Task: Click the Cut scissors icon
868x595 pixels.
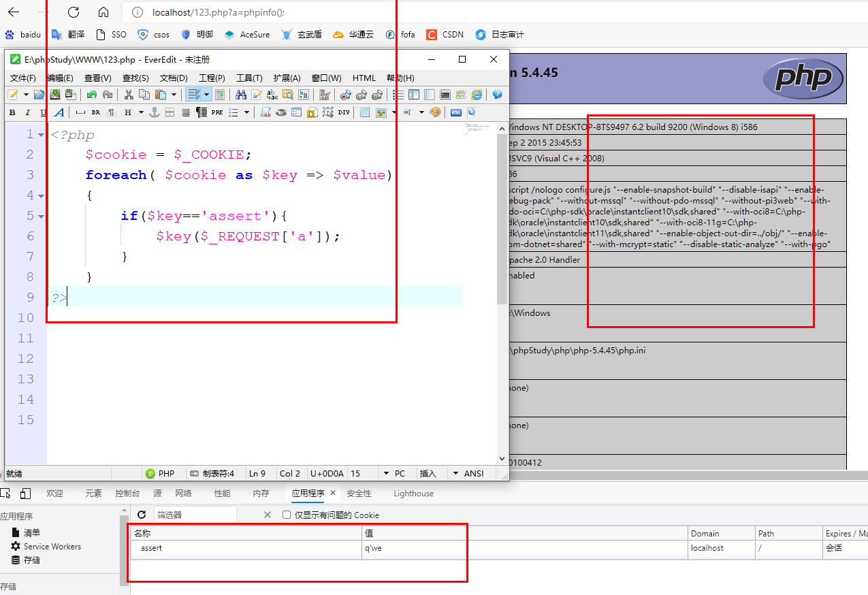Action: tap(128, 95)
